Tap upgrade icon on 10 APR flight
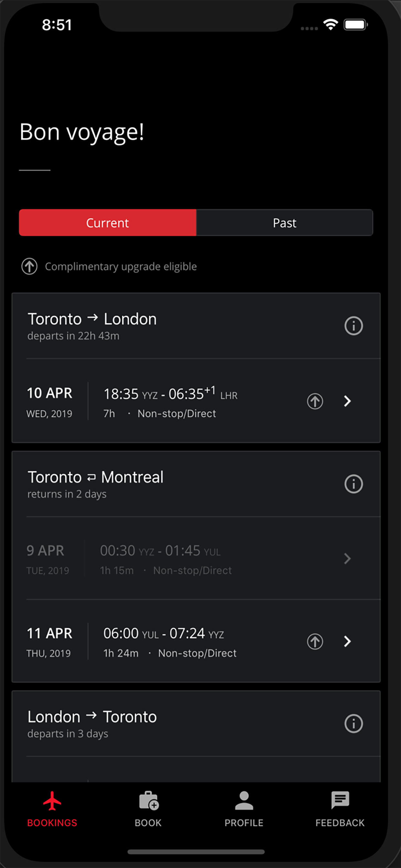 (x=315, y=401)
